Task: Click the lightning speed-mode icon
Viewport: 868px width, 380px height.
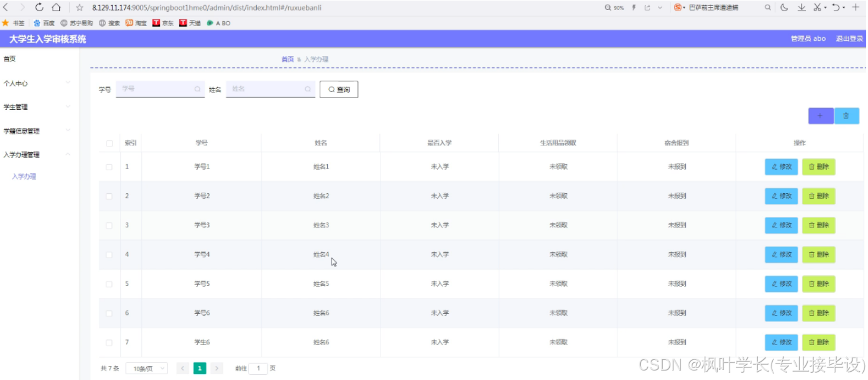Action: click(634, 8)
